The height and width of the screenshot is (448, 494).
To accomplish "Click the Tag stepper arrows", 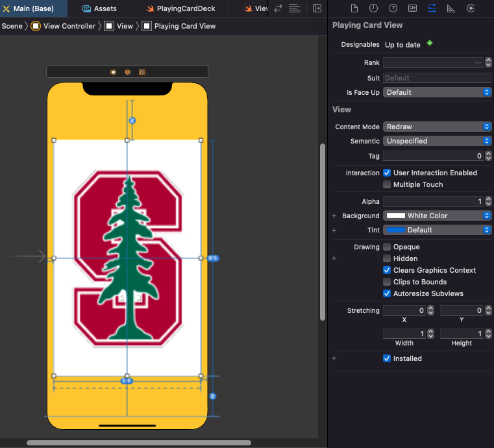I will 488,156.
